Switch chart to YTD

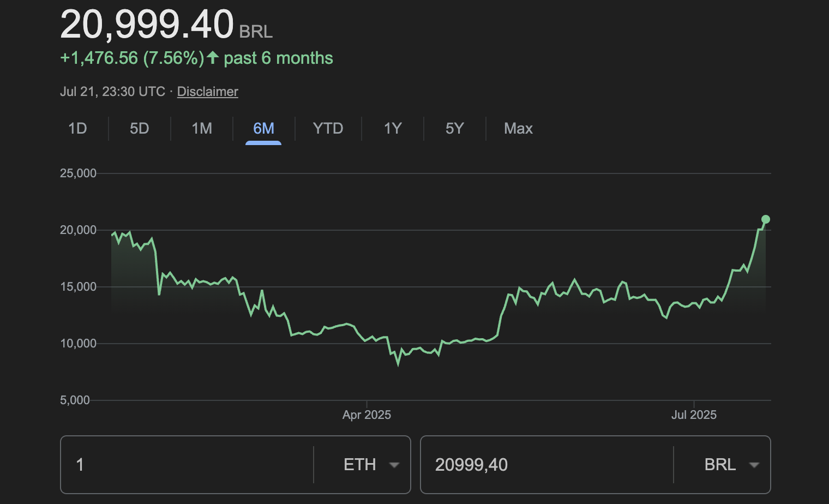pyautogui.click(x=328, y=129)
